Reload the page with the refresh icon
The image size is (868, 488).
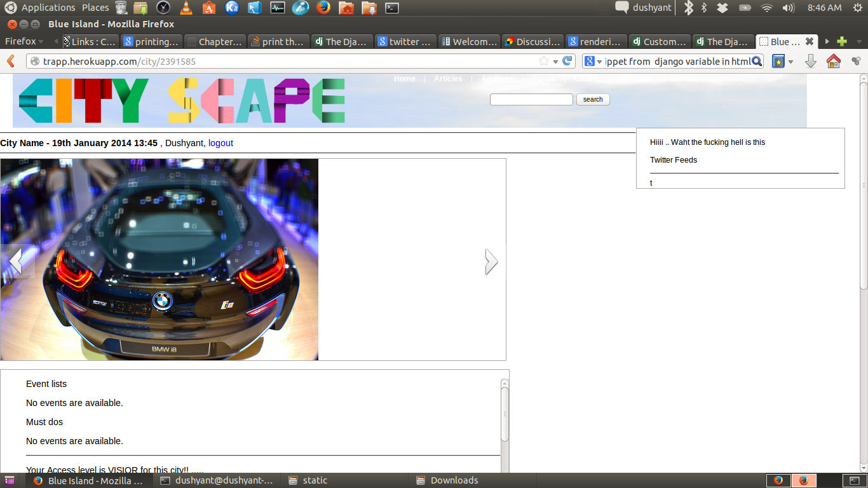(x=567, y=61)
